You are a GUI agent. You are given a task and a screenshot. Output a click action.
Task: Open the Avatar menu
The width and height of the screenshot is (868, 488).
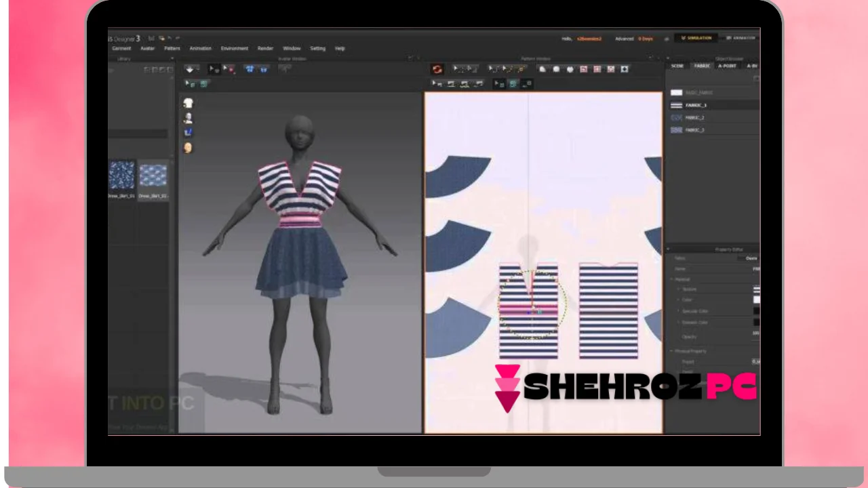tap(147, 49)
